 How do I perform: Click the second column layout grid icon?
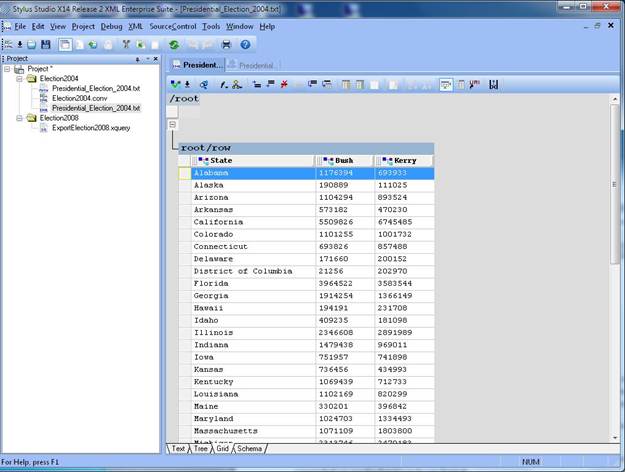coord(360,85)
